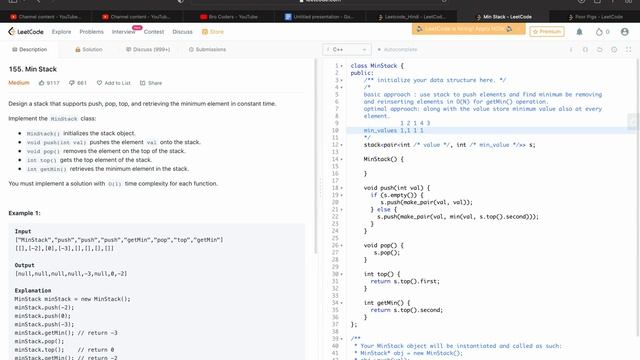Open Discuss in the top navigation bar
Screen dimensions: 640x360
click(x=182, y=31)
